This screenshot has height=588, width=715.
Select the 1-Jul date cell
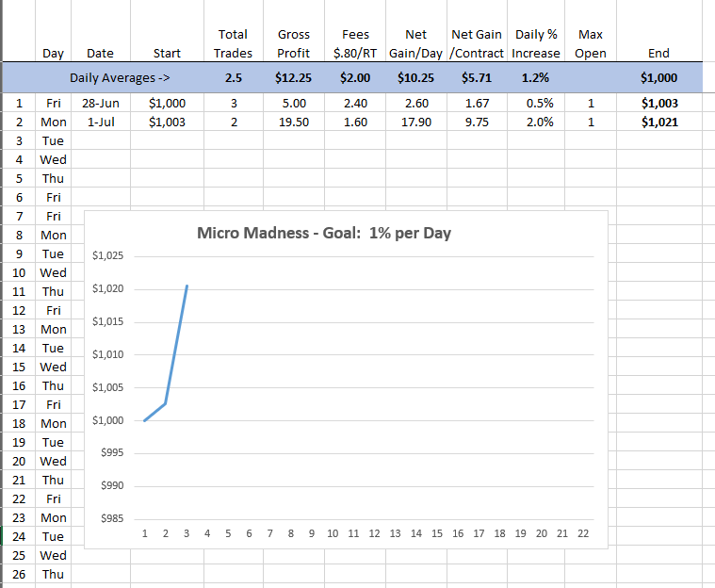(101, 122)
